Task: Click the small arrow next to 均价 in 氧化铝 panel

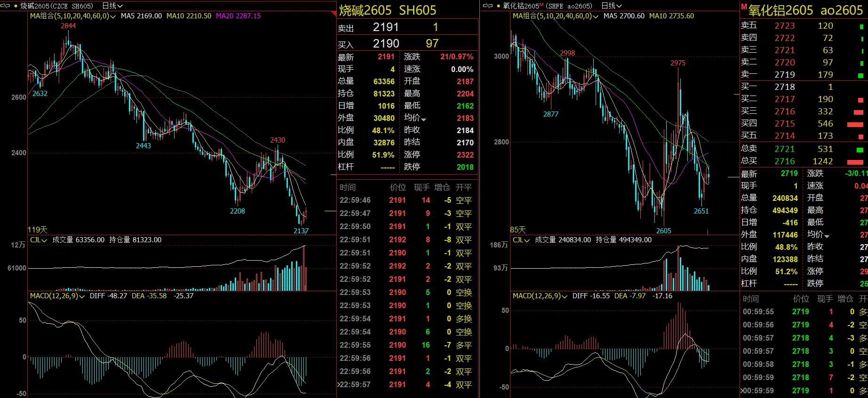Action: [827, 236]
